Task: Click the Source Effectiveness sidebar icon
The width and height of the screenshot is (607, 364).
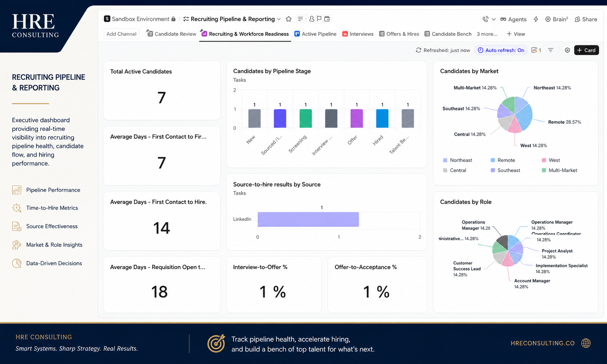Action: [x=16, y=226]
